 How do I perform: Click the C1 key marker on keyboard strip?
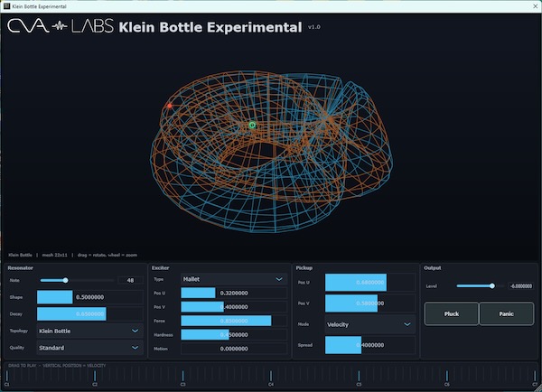(7, 378)
